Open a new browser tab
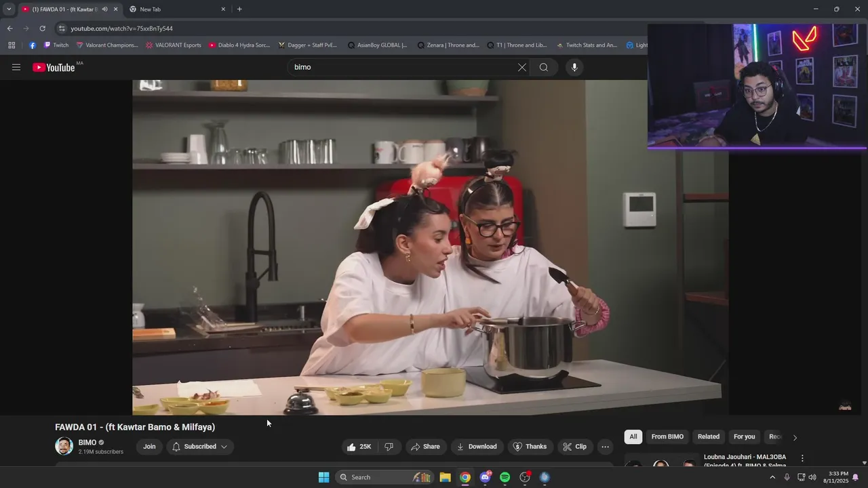868x488 pixels. (x=239, y=9)
